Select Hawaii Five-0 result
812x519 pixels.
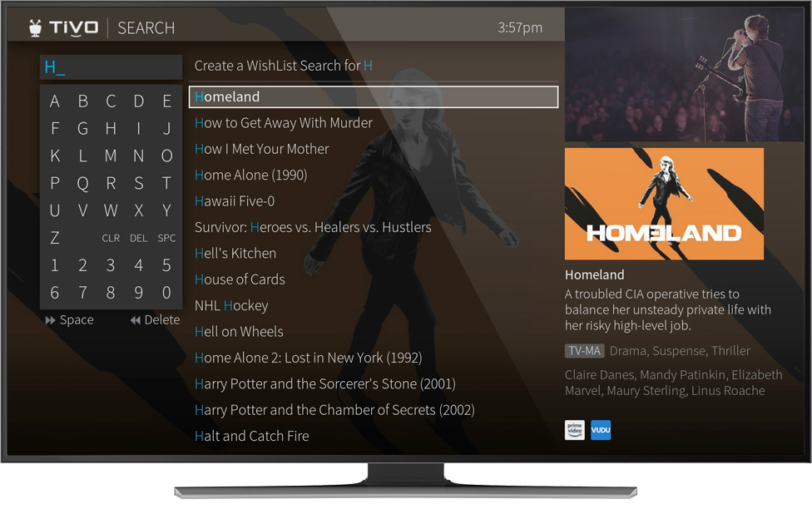pyautogui.click(x=234, y=201)
